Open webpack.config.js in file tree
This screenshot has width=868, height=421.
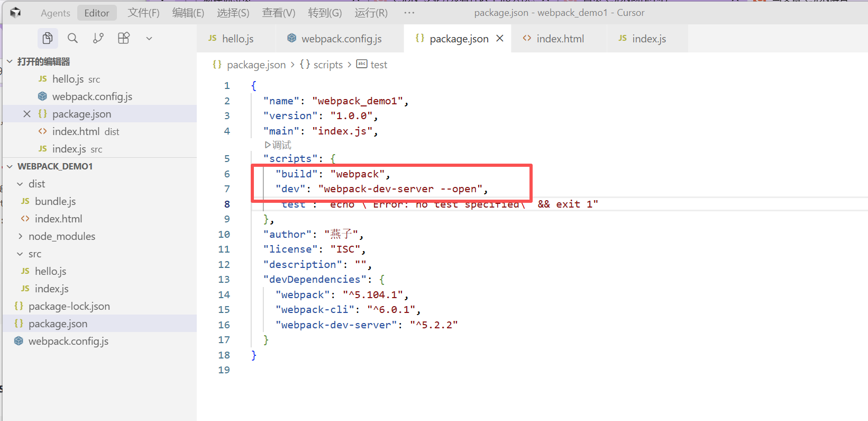point(100,341)
